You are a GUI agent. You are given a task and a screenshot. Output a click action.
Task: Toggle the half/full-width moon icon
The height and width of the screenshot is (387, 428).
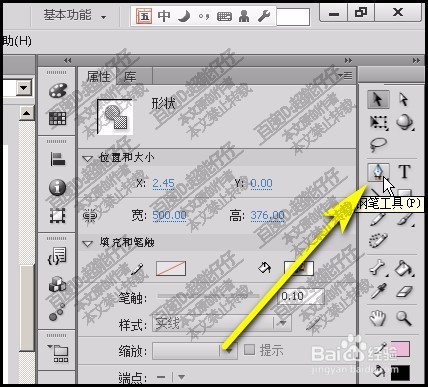click(x=183, y=16)
